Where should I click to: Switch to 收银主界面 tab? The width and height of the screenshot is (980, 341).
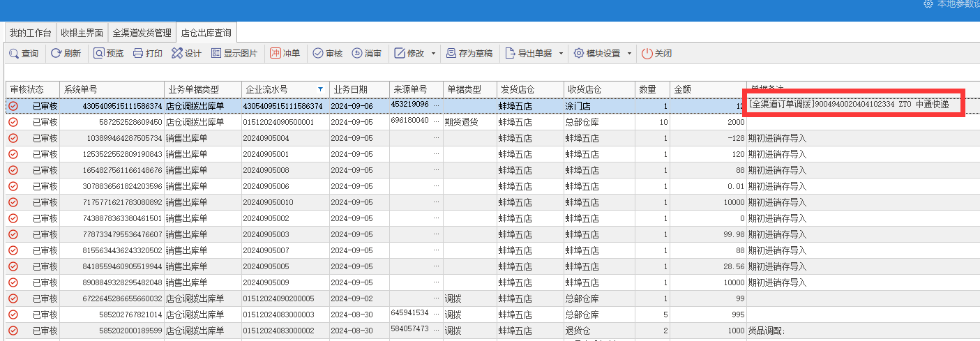82,33
